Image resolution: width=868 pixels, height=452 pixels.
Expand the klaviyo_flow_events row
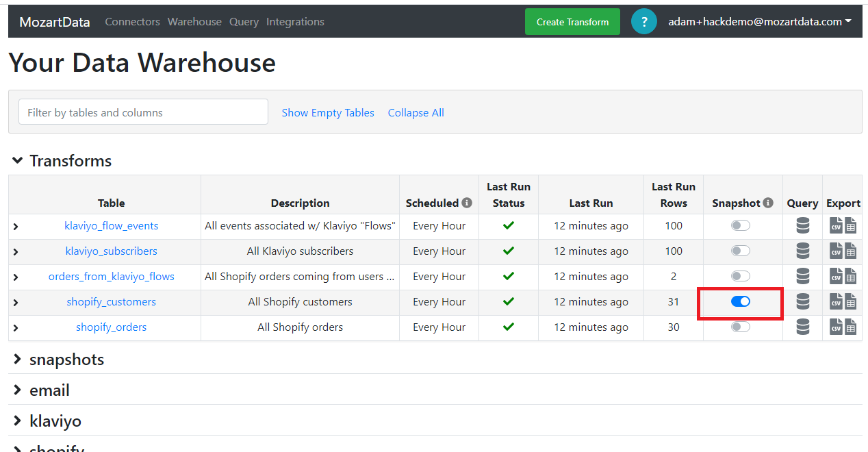[x=16, y=226]
